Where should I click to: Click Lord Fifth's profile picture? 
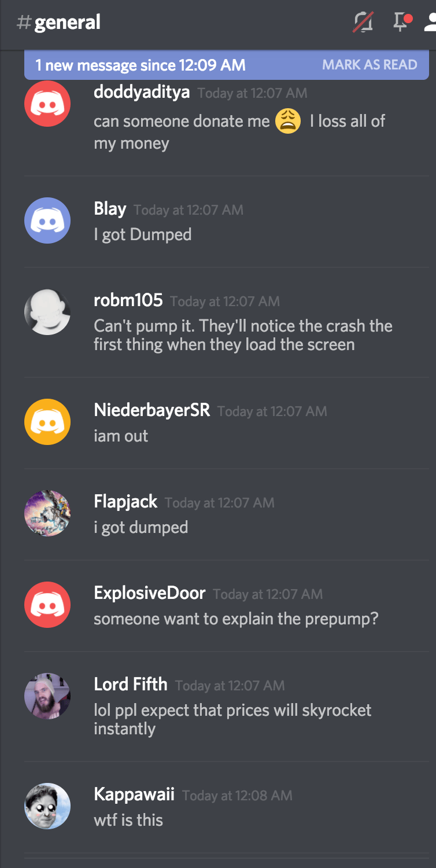tap(47, 696)
